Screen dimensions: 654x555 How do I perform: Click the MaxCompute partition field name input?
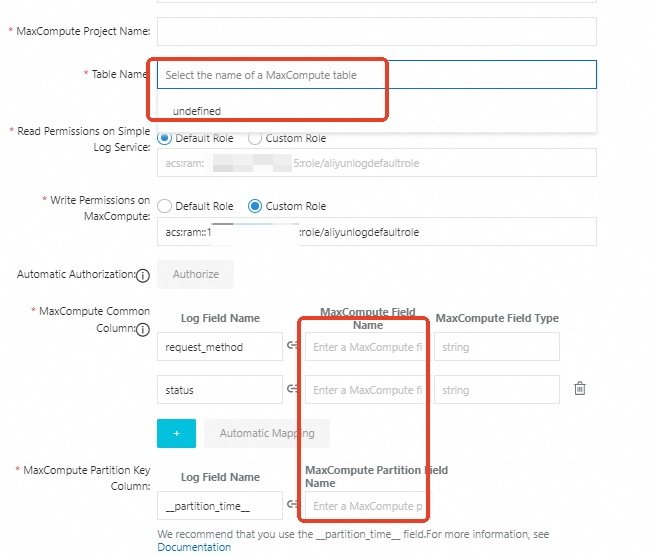[x=367, y=505]
